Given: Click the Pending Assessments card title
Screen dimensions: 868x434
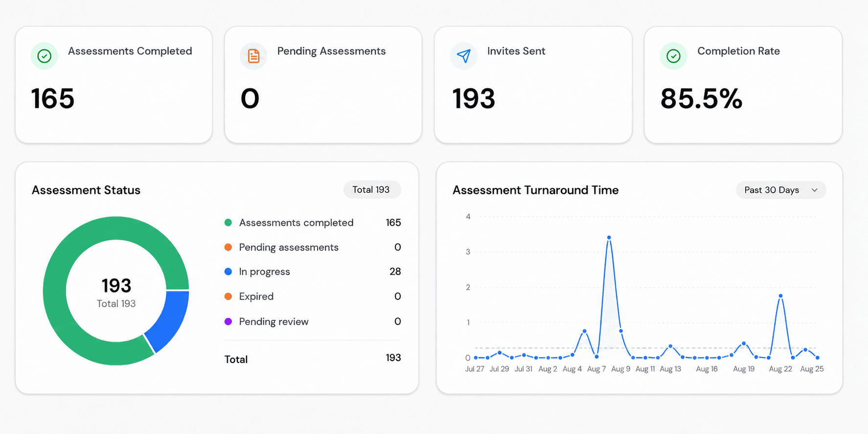Looking at the screenshot, I should coord(331,51).
